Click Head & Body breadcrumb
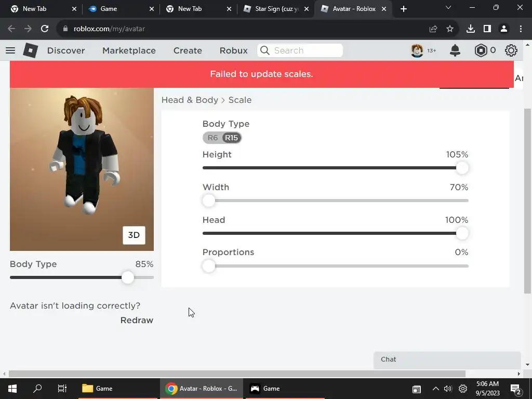 pyautogui.click(x=190, y=100)
